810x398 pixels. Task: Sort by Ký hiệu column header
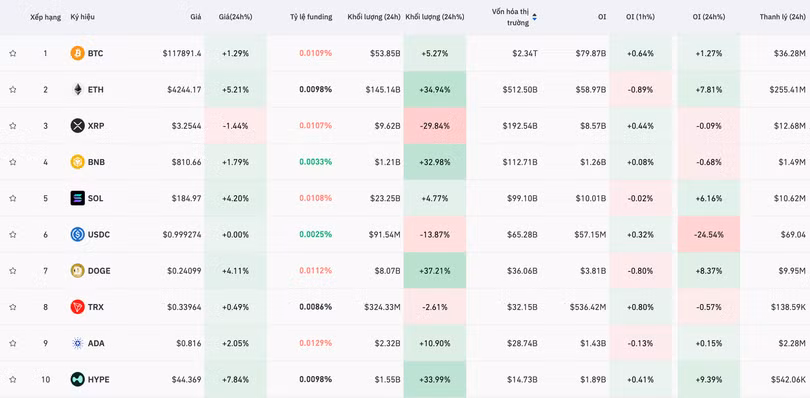[x=83, y=17]
